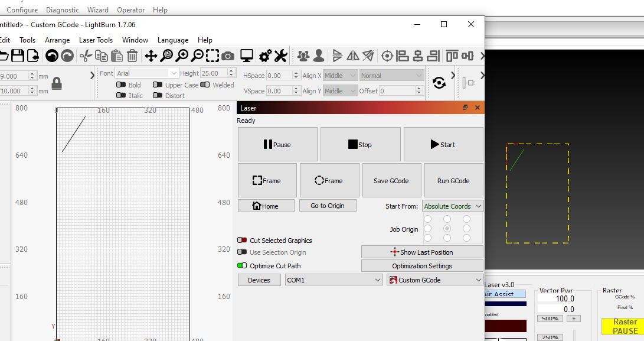Increase the font Height spinner value
Viewport: 644px width, 341px height.
[231, 71]
